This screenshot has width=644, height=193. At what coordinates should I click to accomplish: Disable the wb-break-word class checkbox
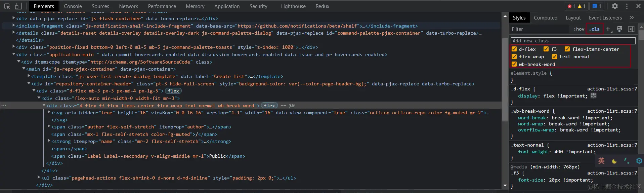[514, 64]
